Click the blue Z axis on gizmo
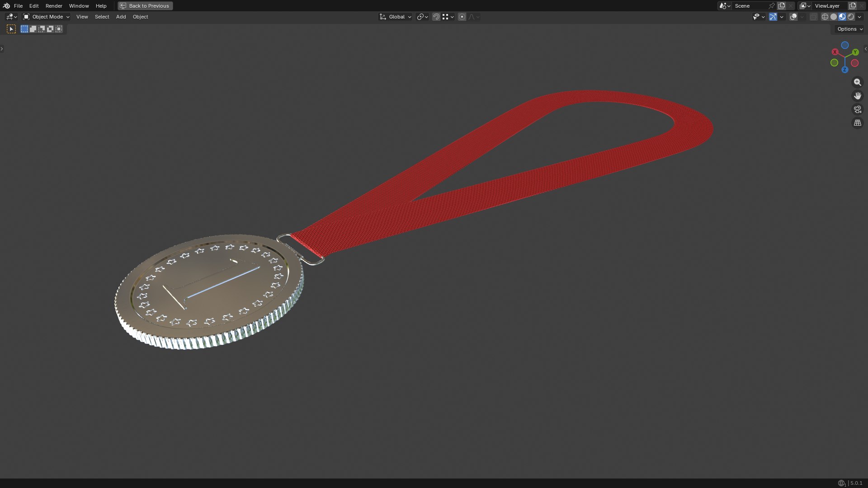This screenshot has height=488, width=868. click(x=844, y=70)
